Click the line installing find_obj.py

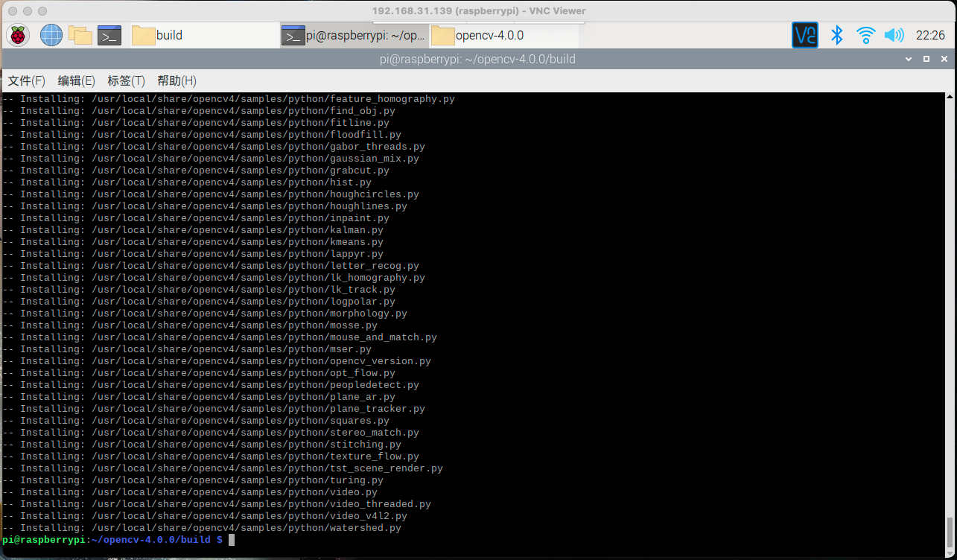pyautogui.click(x=199, y=111)
